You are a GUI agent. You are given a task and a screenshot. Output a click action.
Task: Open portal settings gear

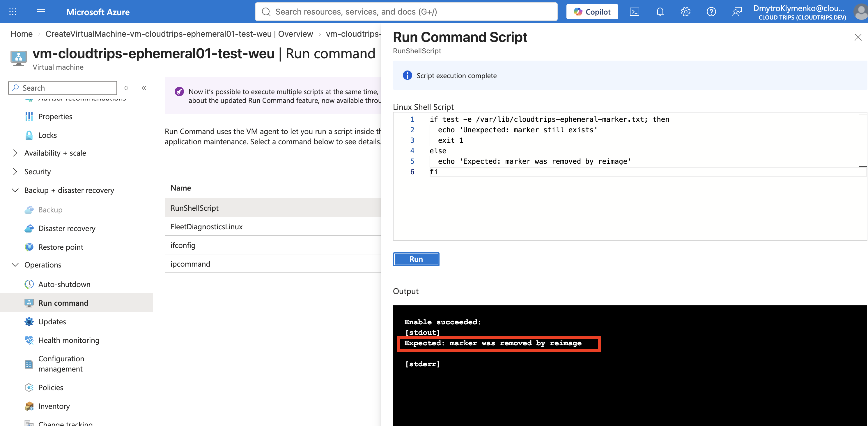point(686,12)
